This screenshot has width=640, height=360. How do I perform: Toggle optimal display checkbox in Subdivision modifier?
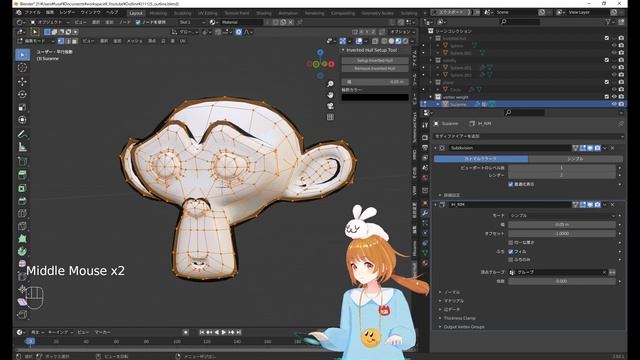tap(511, 184)
